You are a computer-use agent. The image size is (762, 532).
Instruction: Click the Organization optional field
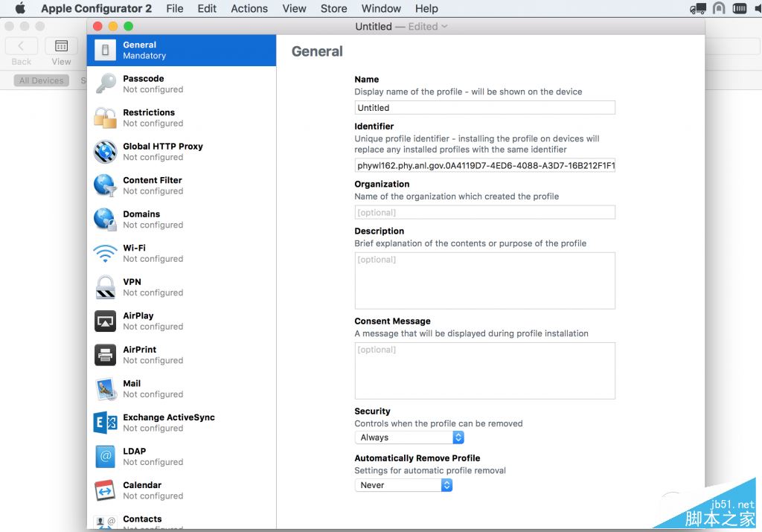[484, 212]
